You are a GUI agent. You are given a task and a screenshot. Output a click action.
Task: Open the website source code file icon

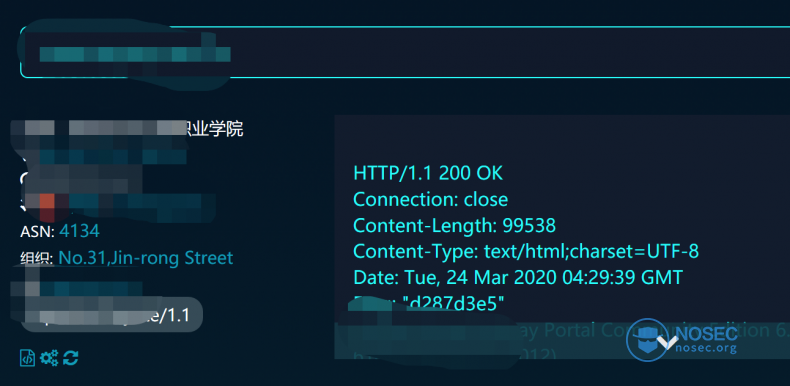27,358
